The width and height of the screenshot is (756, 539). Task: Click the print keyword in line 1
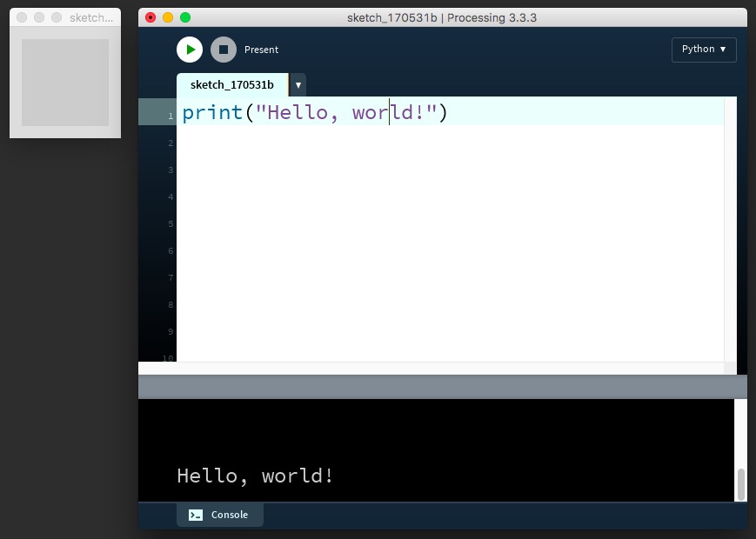click(x=212, y=113)
